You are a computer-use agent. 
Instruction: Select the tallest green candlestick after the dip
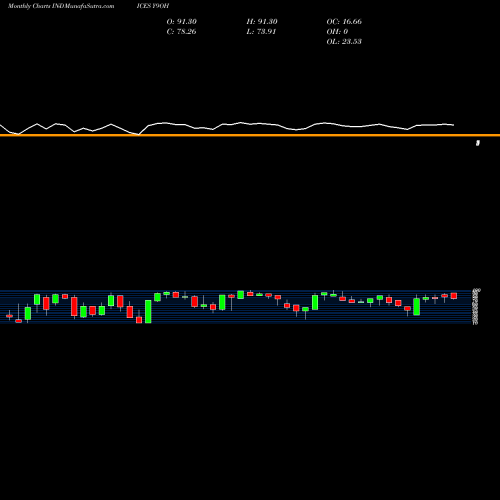(x=148, y=311)
